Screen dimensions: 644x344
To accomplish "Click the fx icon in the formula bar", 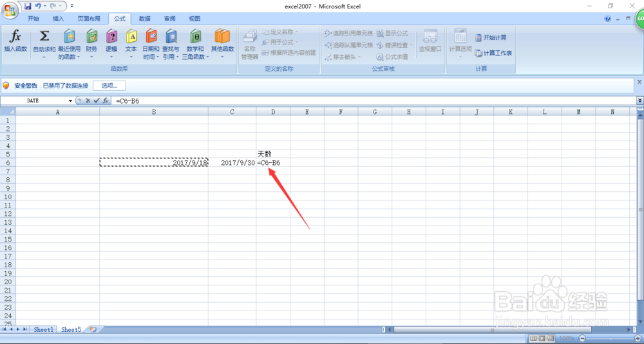I will 106,100.
